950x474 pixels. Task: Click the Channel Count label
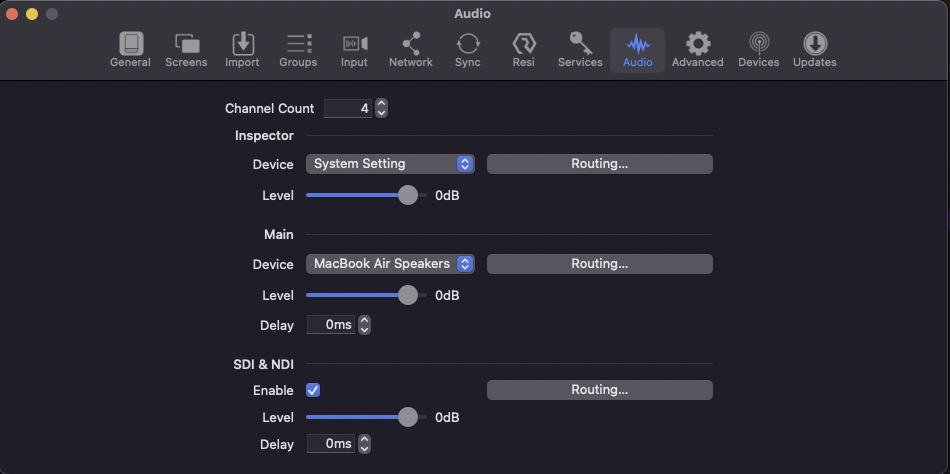(x=270, y=108)
